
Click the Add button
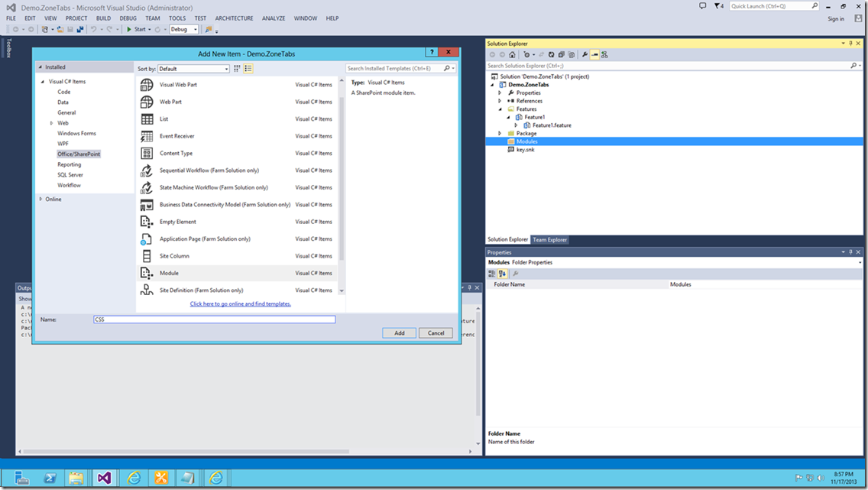(x=399, y=333)
